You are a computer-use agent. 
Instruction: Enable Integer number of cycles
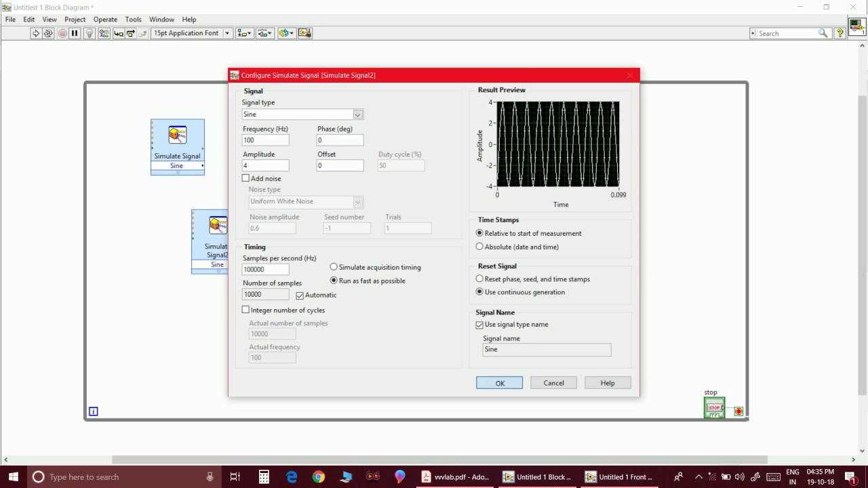(x=246, y=310)
